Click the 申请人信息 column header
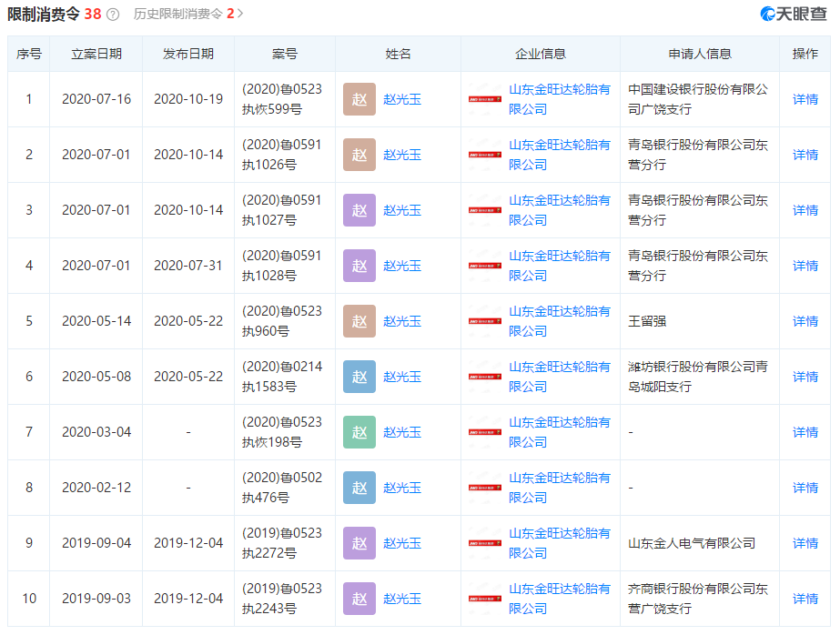The width and height of the screenshot is (840, 635). tap(700, 54)
